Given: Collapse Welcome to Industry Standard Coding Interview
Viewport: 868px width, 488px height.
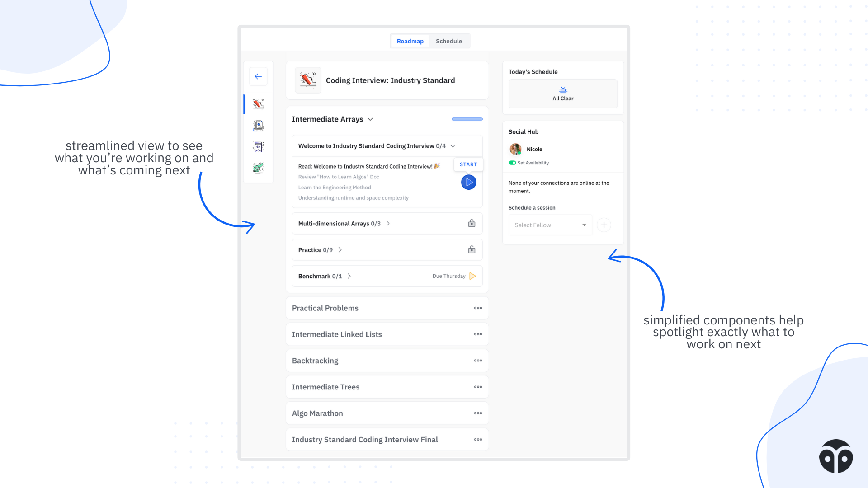Looking at the screenshot, I should [453, 146].
